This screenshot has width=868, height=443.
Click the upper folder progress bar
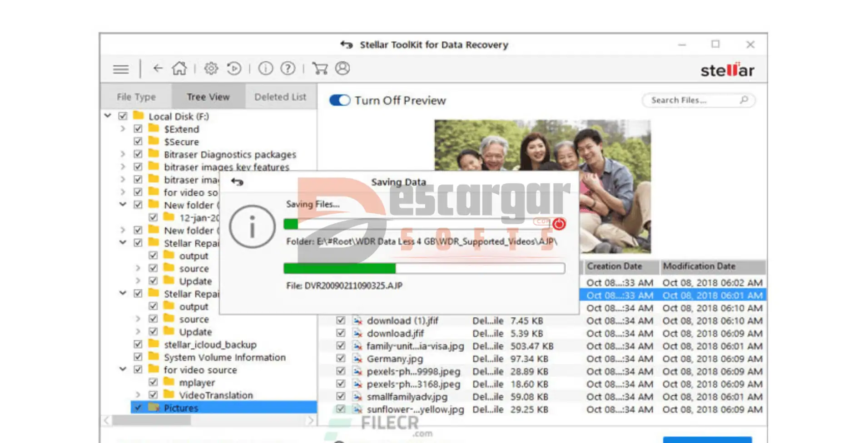[x=417, y=224]
